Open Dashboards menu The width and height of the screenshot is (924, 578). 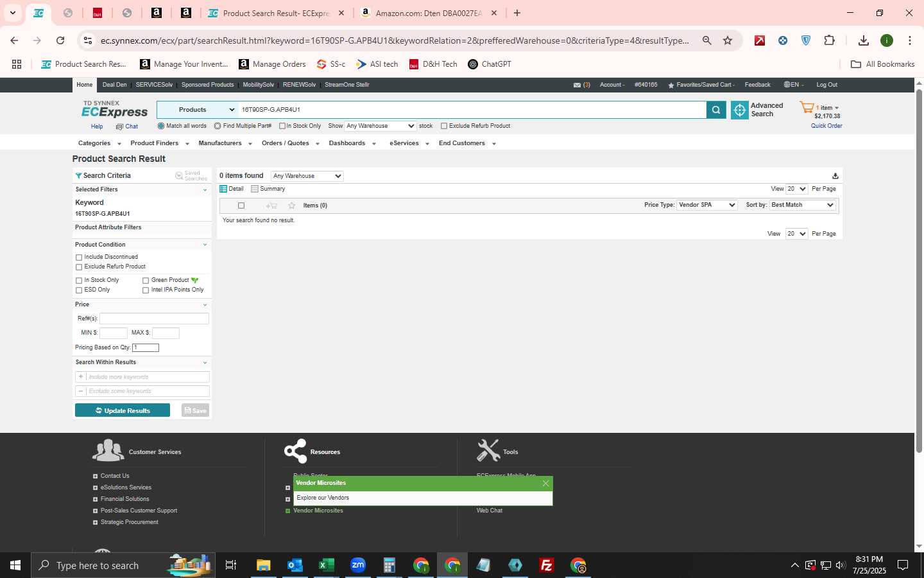coord(352,143)
